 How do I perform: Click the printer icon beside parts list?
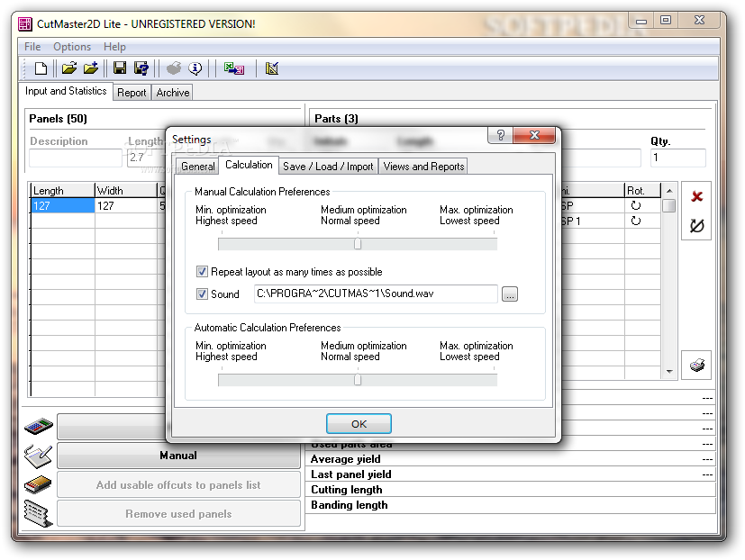[696, 366]
